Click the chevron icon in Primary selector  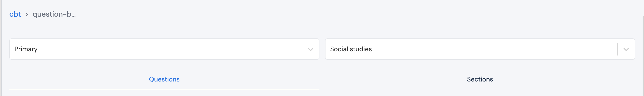[x=311, y=49]
